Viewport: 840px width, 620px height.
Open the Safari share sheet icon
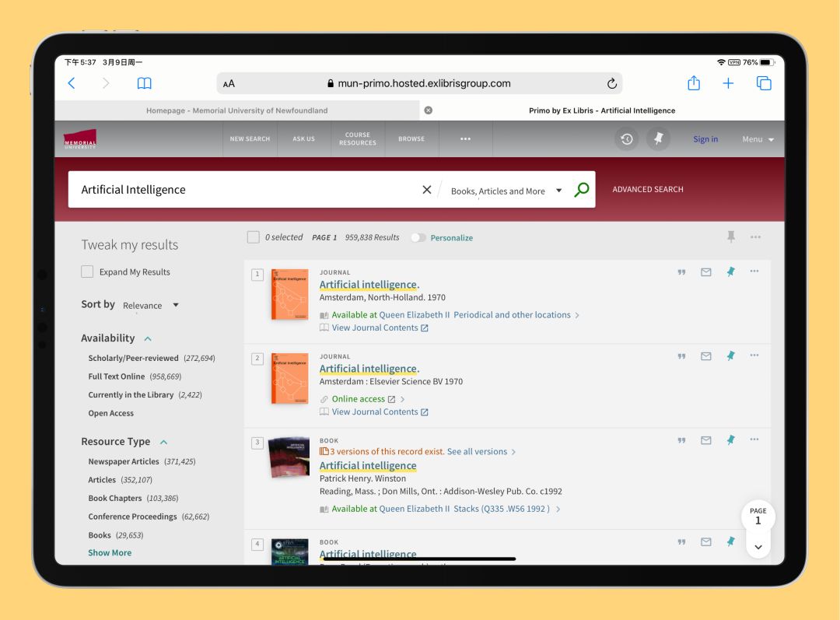tap(694, 82)
